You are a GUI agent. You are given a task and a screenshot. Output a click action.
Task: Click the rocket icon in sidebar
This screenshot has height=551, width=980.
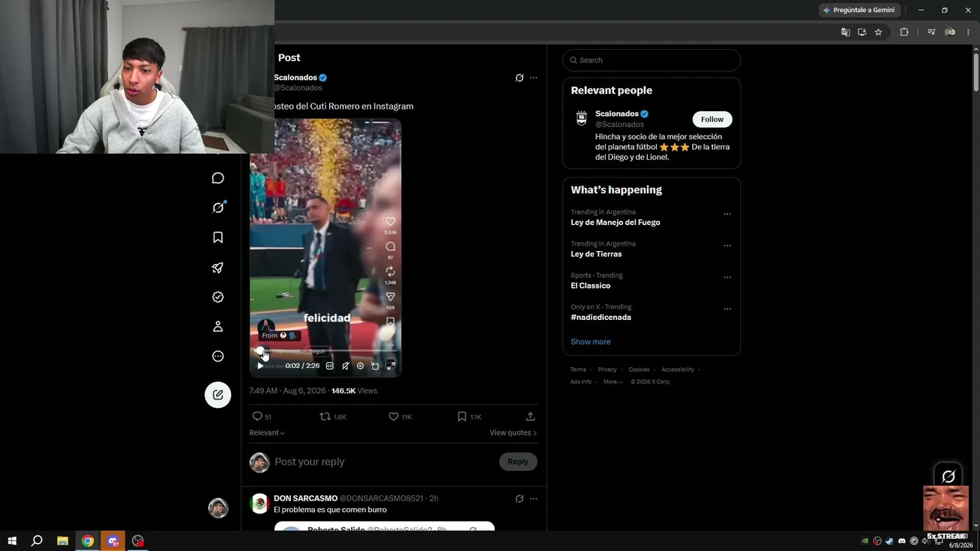[x=218, y=268]
